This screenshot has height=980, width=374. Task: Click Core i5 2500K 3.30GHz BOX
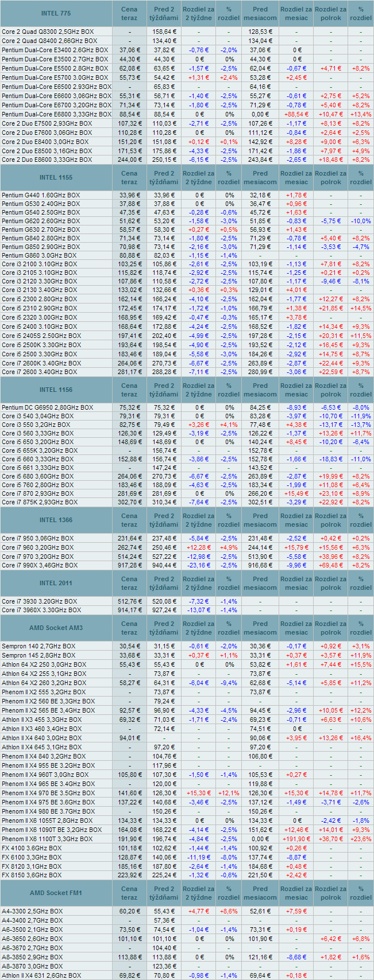point(41,345)
